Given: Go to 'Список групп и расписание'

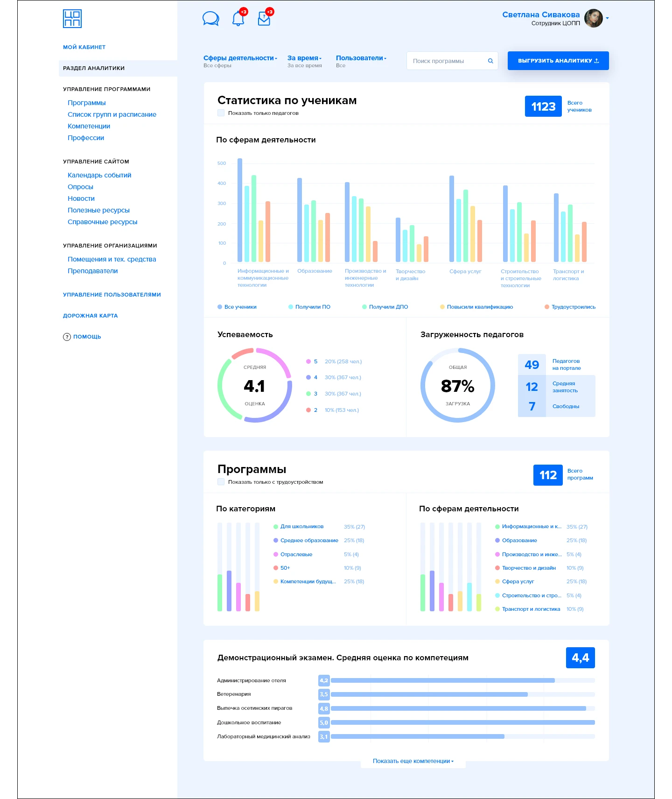Looking at the screenshot, I should [112, 114].
